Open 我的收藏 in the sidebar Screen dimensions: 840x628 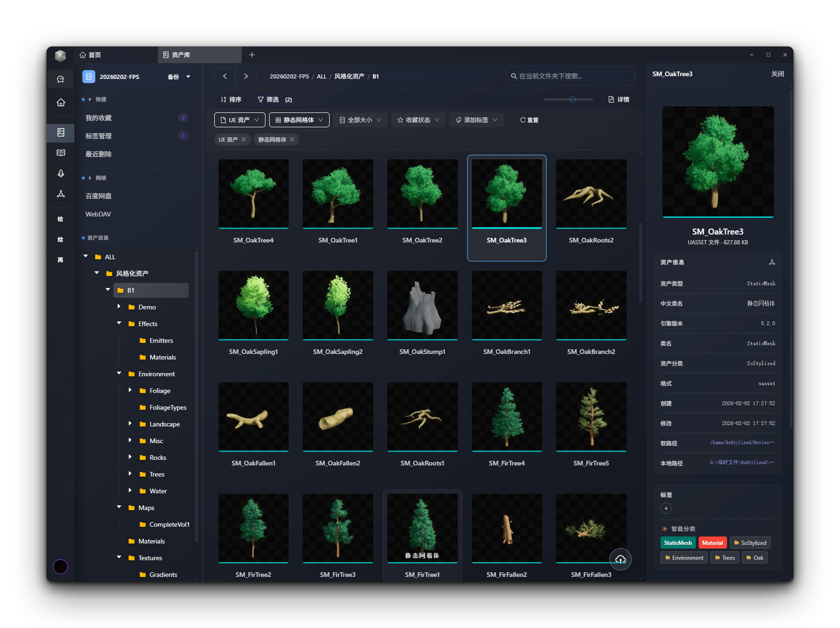click(x=99, y=118)
